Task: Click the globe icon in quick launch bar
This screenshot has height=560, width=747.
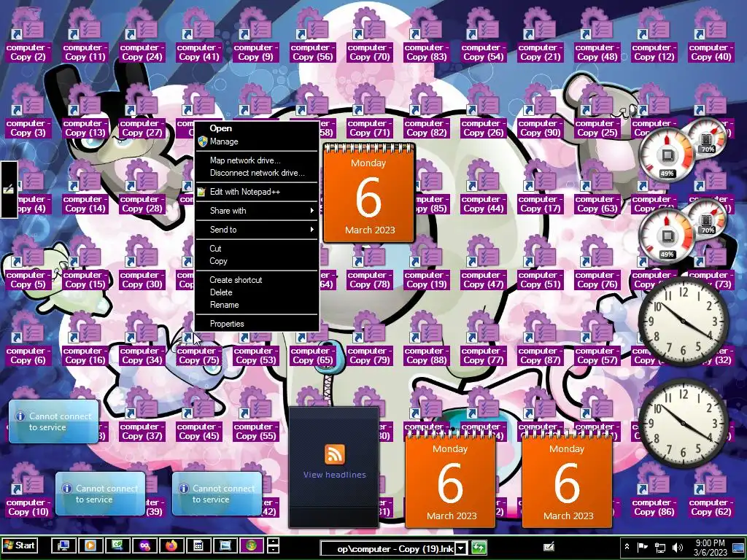Action: click(252, 545)
